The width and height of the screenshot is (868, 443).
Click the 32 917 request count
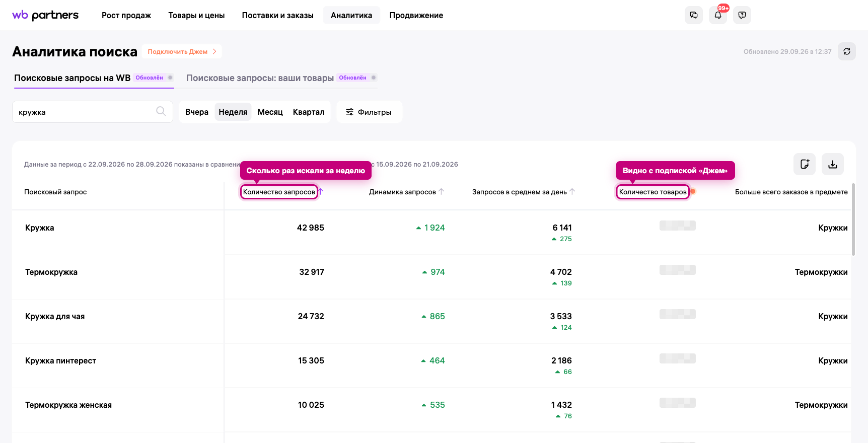[312, 272]
